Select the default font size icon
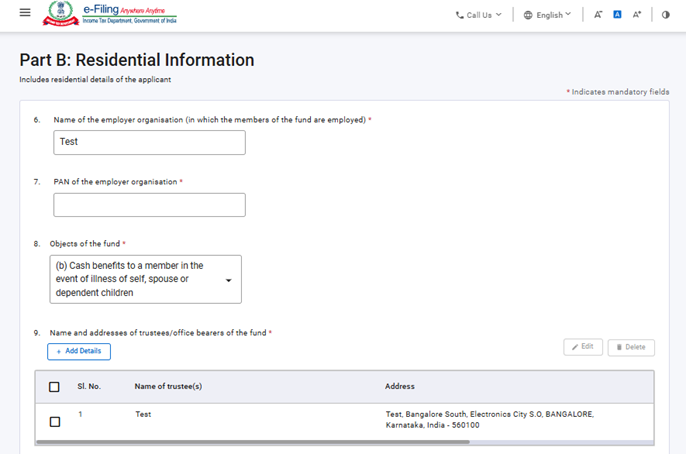 [617, 15]
